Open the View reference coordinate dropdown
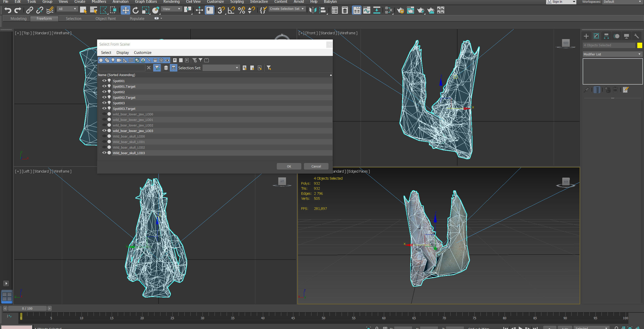This screenshot has height=329, width=644. point(172,9)
